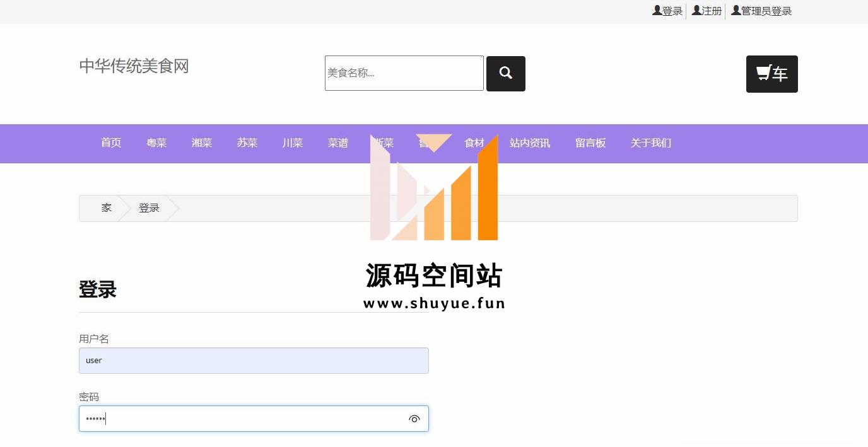The width and height of the screenshot is (868, 447).
Task: Click the 注册 link in top bar
Action: point(707,11)
